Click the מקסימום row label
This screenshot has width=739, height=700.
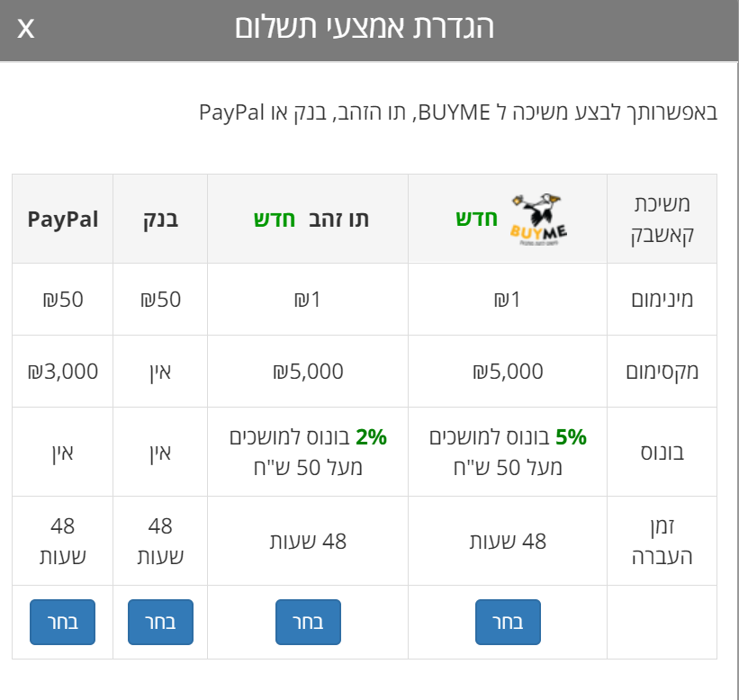[x=662, y=372]
